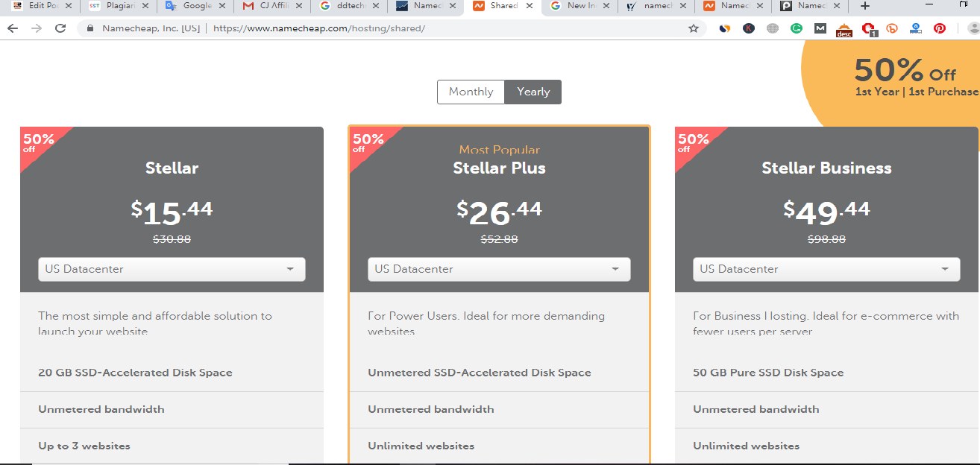Open the dark K circle extension

point(749,28)
